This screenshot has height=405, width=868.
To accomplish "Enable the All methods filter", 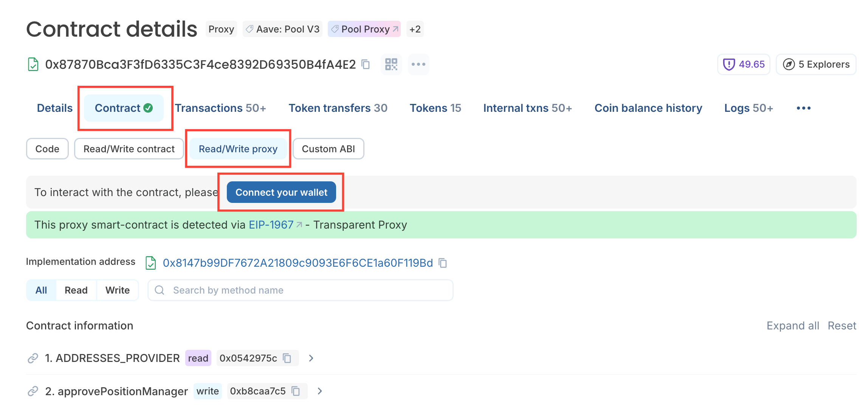I will click(41, 290).
